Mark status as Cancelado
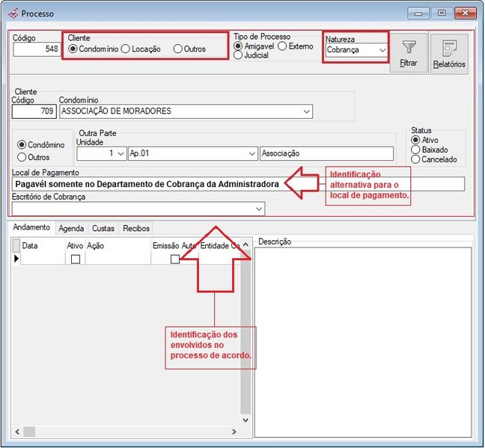 415,159
